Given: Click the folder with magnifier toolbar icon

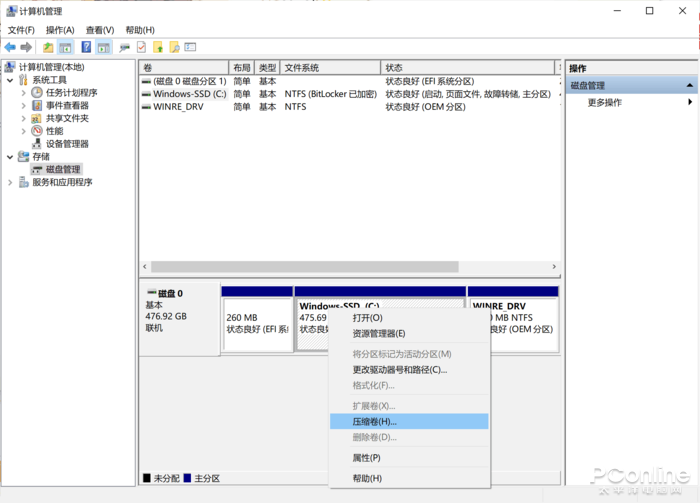Looking at the screenshot, I should 175,47.
